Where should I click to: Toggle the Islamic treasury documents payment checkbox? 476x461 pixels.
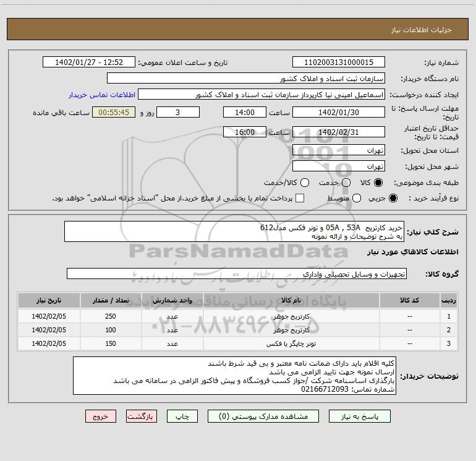(x=300, y=198)
